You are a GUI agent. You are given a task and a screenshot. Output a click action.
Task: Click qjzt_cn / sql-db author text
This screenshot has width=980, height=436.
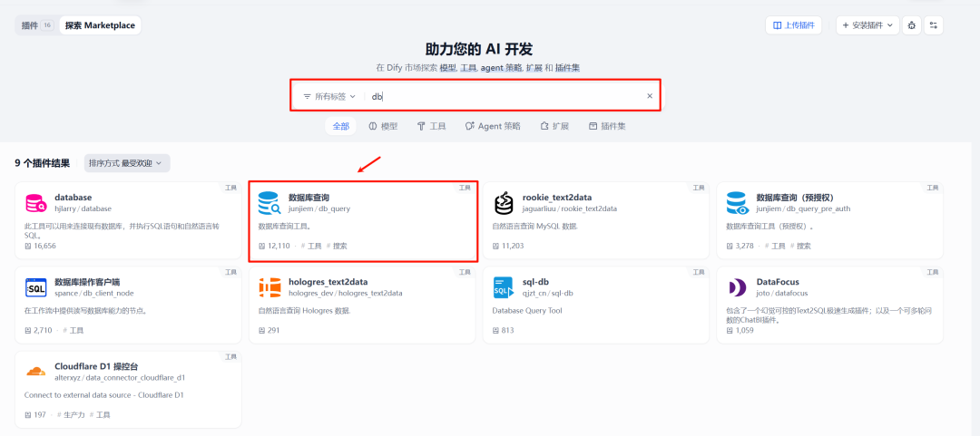(547, 293)
